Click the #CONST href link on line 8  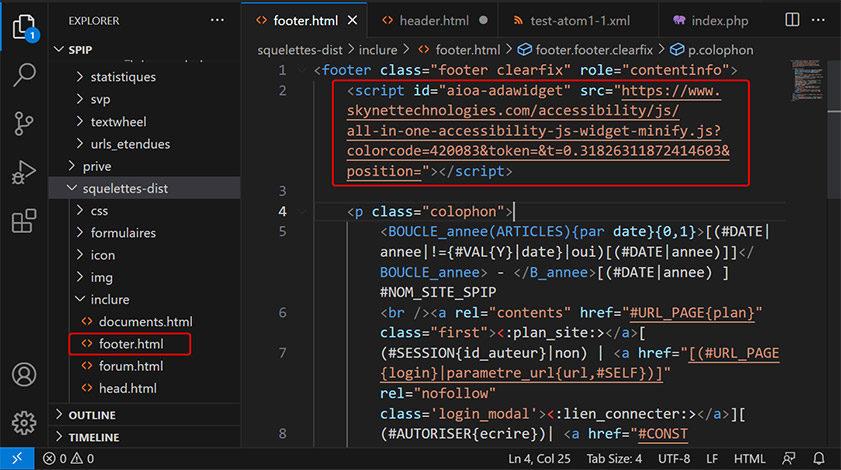point(662,434)
